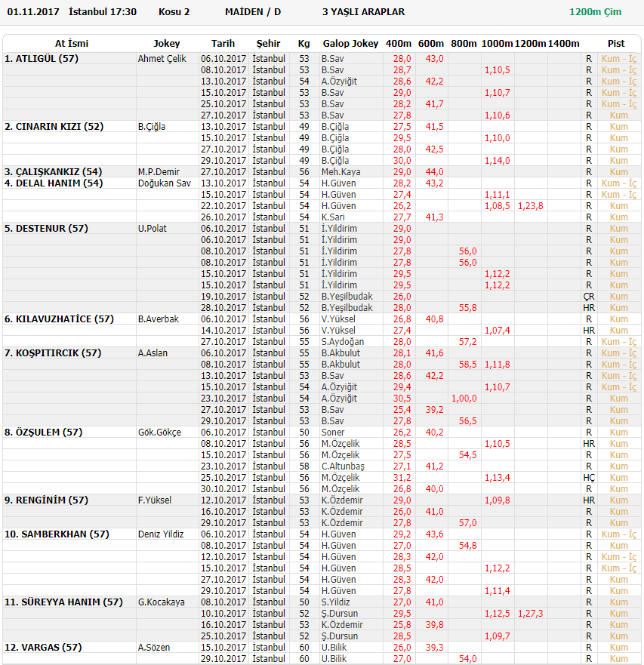The height and width of the screenshot is (665, 644).
Task: Click the 1,07,4 time at 1000m
Action: 498,331
